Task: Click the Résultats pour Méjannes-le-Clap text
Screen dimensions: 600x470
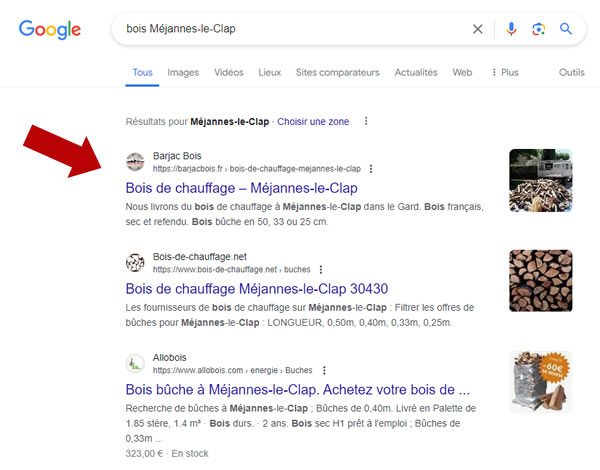Action: tap(197, 122)
